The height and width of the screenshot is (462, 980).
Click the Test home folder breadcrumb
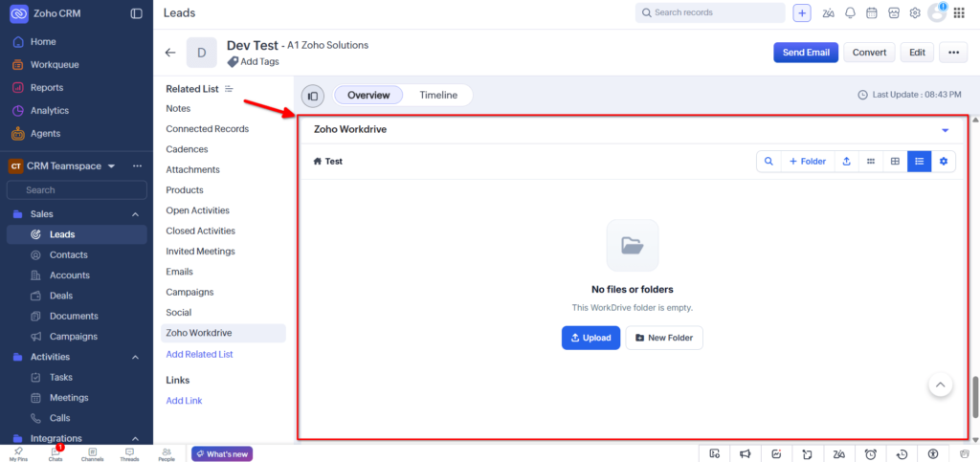tap(328, 161)
